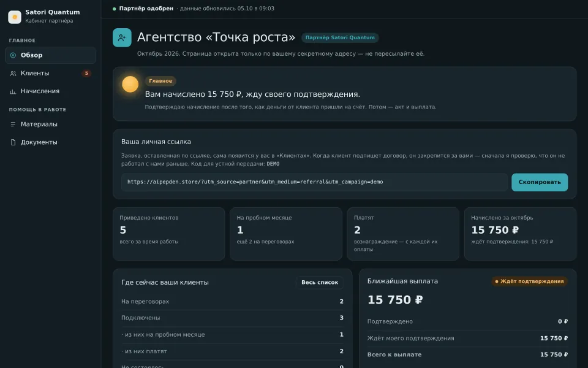Click the orange sun avatar in Главное card

pyautogui.click(x=130, y=84)
